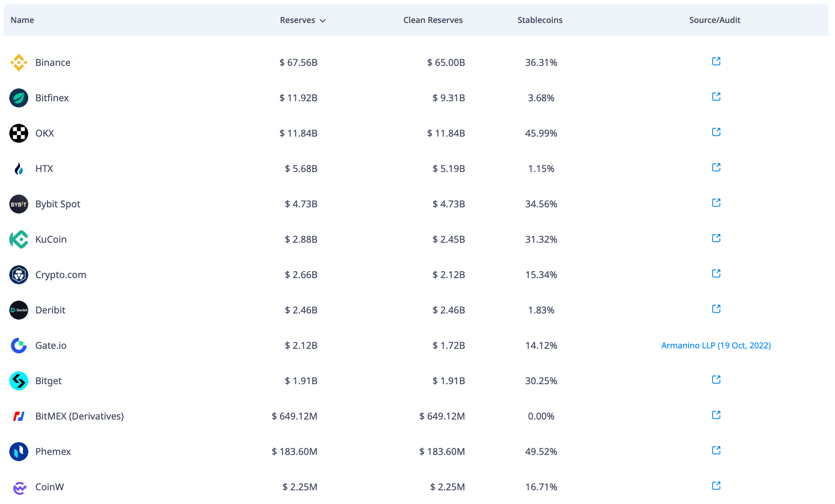Select OKX stablecoins value 45.99%

click(x=541, y=133)
